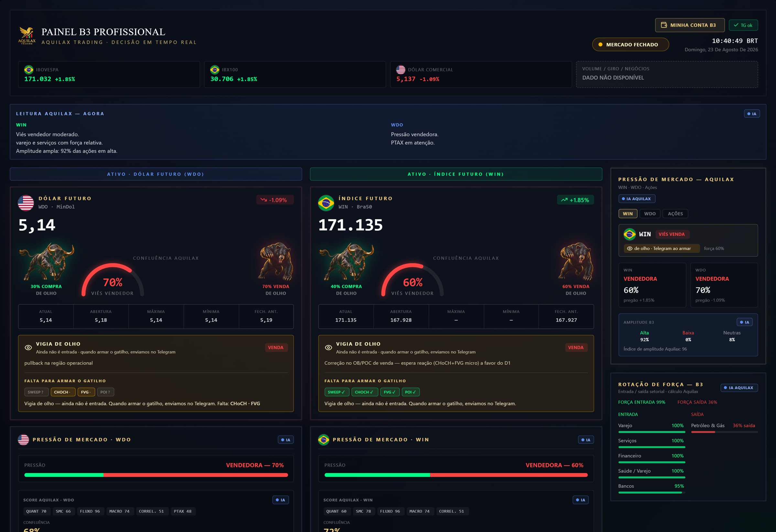This screenshot has height=532, width=776.
Task: Click the CHOCH chip in the WDO trigger list
Action: tap(63, 392)
